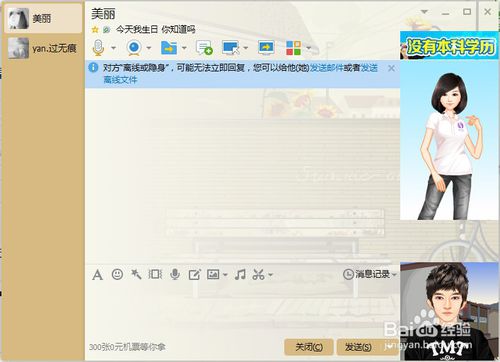Open font settings letter A icon
This screenshot has width=500, height=362.
[x=97, y=275]
